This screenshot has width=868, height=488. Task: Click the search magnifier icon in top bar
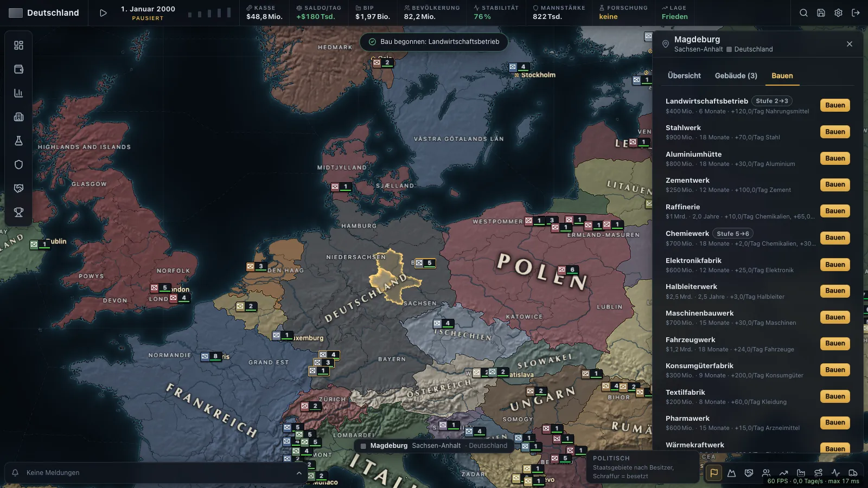pos(803,13)
